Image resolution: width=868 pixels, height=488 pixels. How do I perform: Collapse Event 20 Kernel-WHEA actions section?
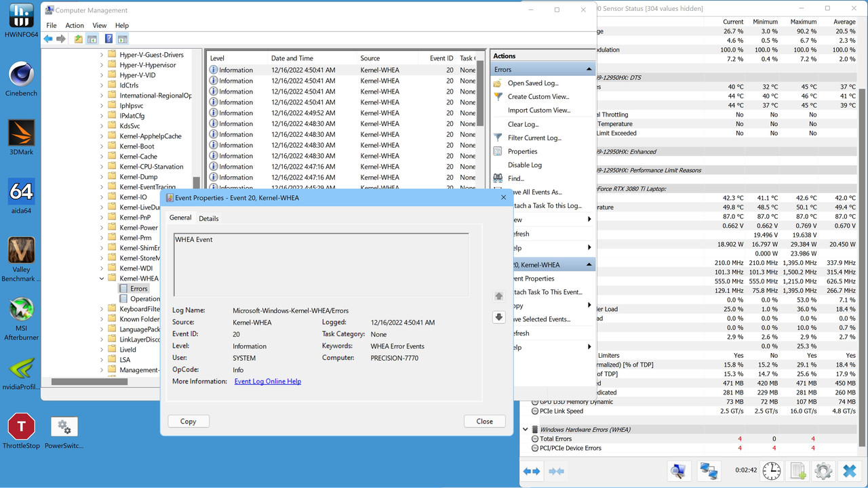[589, 265]
